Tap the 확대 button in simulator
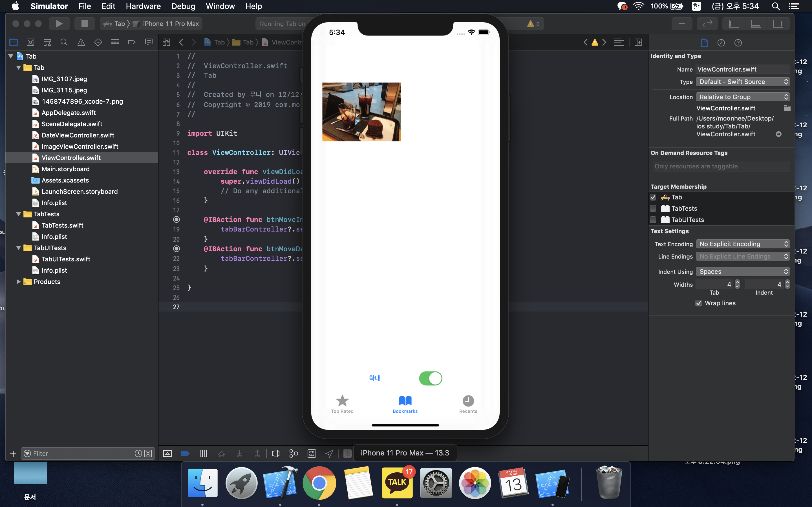 (x=374, y=378)
